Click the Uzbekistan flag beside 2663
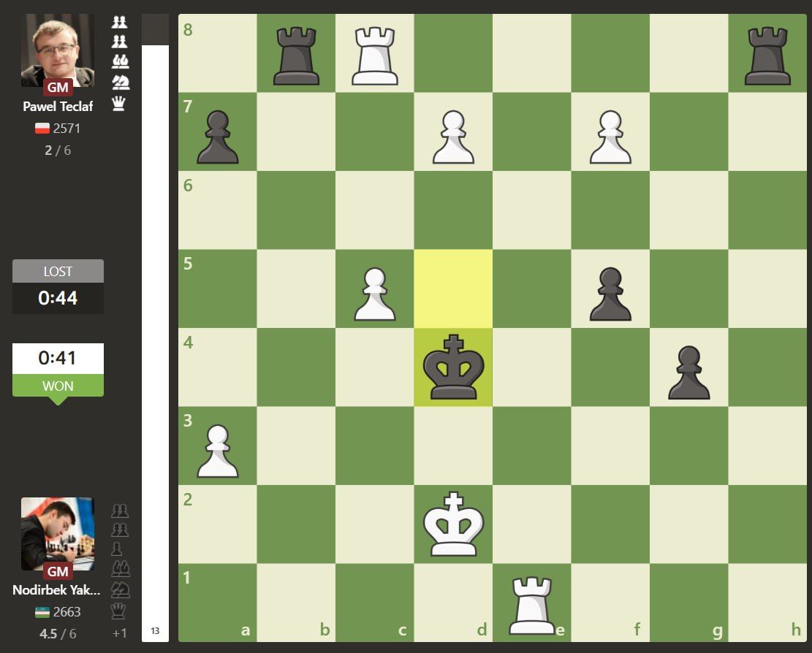812x653 pixels. pos(42,612)
